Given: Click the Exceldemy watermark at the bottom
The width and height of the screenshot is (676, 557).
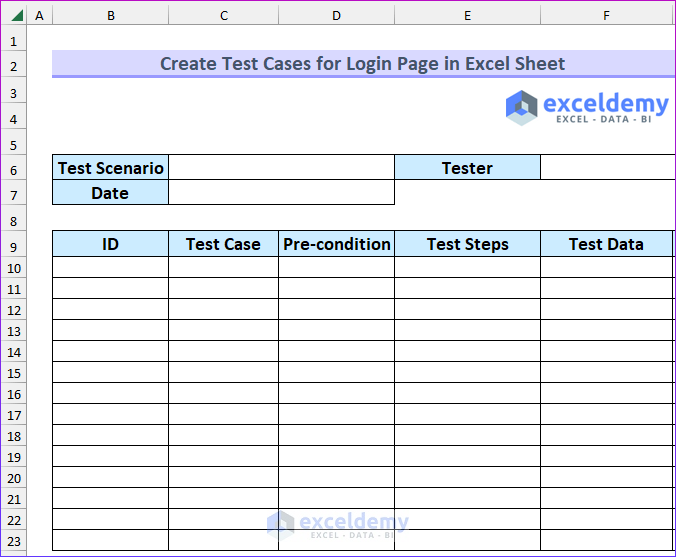Looking at the screenshot, I should [x=338, y=525].
